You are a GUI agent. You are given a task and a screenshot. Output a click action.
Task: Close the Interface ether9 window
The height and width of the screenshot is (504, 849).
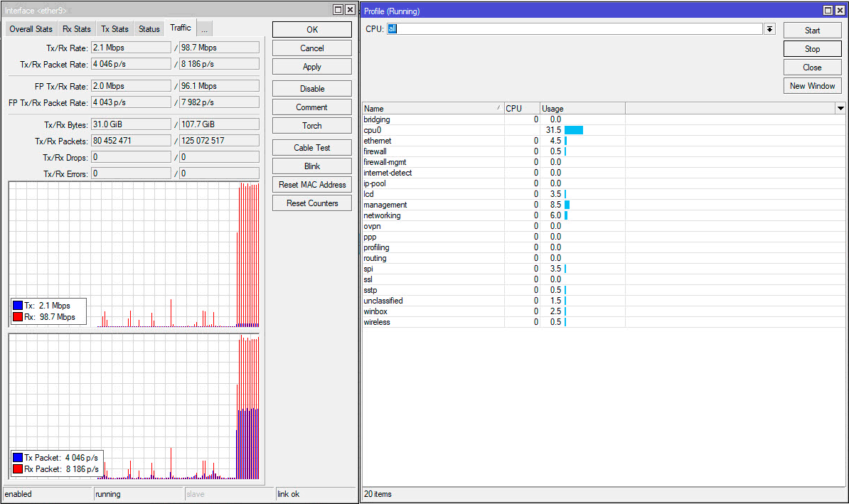coord(350,10)
